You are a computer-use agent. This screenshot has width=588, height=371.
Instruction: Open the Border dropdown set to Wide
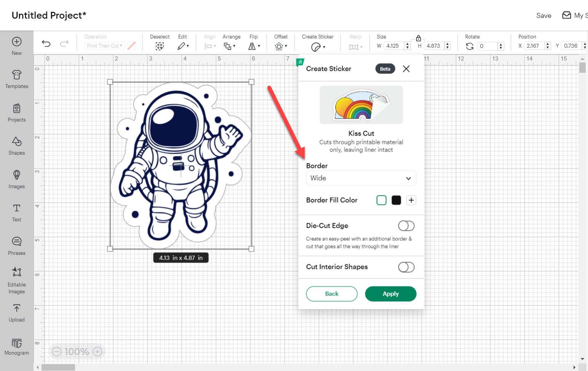pos(361,178)
